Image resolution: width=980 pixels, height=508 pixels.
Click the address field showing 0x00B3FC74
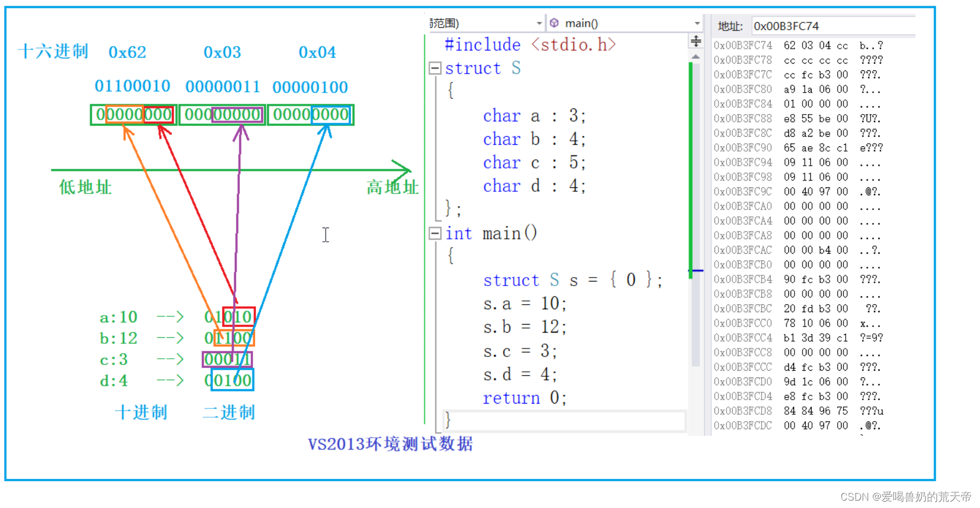(x=833, y=26)
